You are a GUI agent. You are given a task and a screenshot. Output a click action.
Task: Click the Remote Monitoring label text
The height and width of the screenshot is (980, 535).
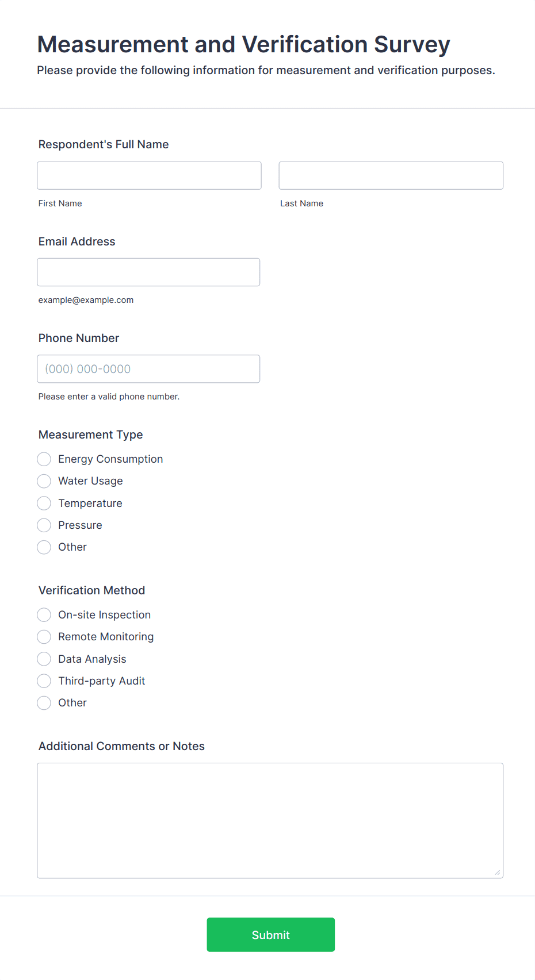click(x=106, y=637)
